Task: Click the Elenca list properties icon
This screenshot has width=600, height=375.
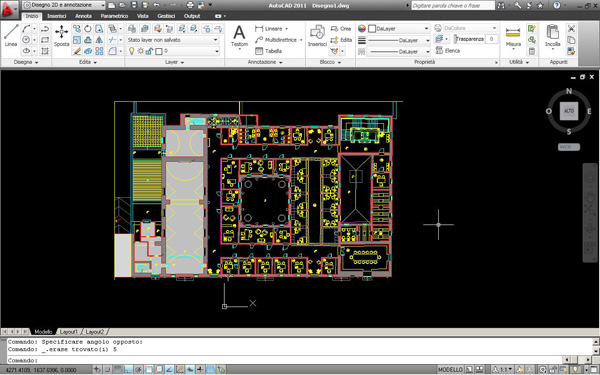Action: click(x=448, y=51)
